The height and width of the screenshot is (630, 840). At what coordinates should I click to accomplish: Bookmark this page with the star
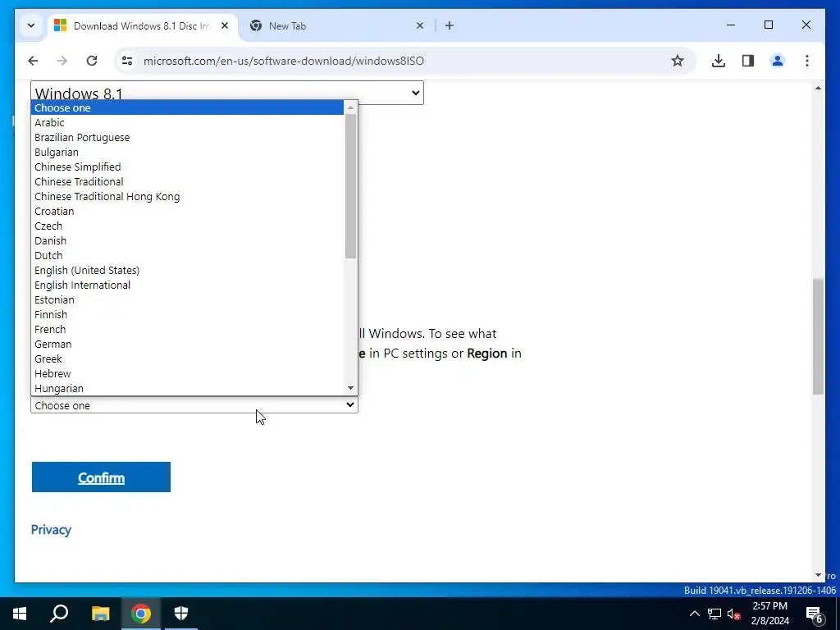coord(677,61)
